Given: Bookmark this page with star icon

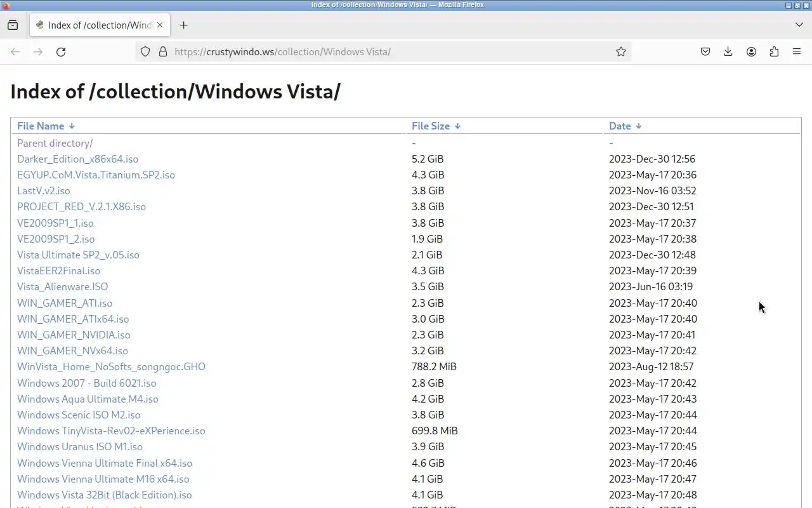Looking at the screenshot, I should click(x=621, y=52).
